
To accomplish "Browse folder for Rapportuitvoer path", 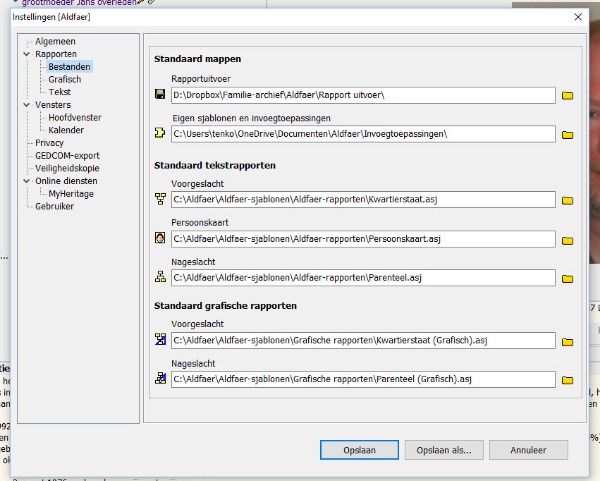I will [x=567, y=96].
